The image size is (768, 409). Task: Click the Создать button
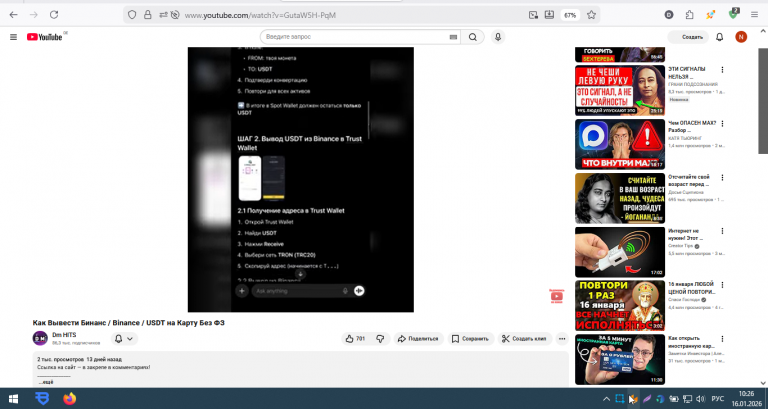point(688,37)
